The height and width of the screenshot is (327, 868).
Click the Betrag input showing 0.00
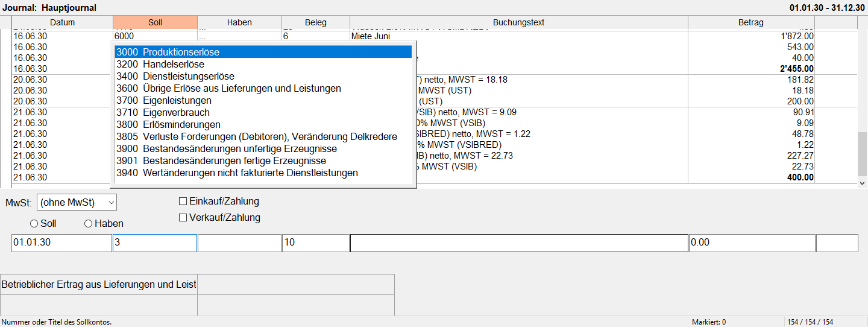pyautogui.click(x=752, y=243)
